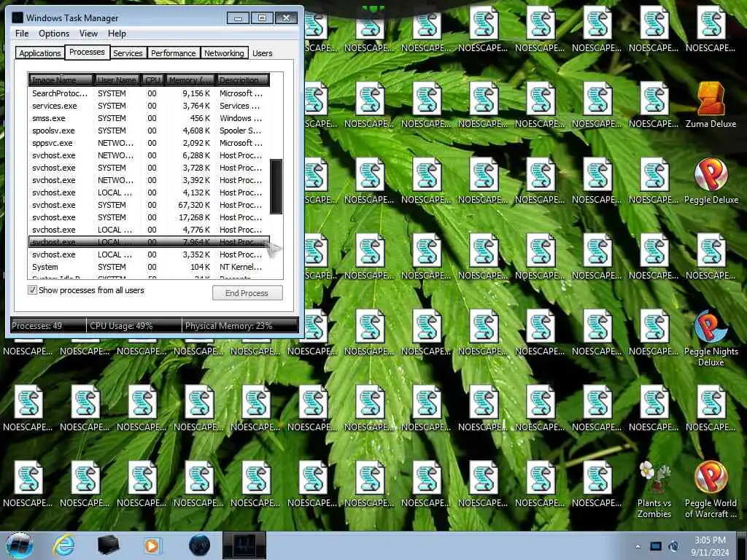Open the Options menu
The width and height of the screenshot is (747, 560).
(54, 34)
